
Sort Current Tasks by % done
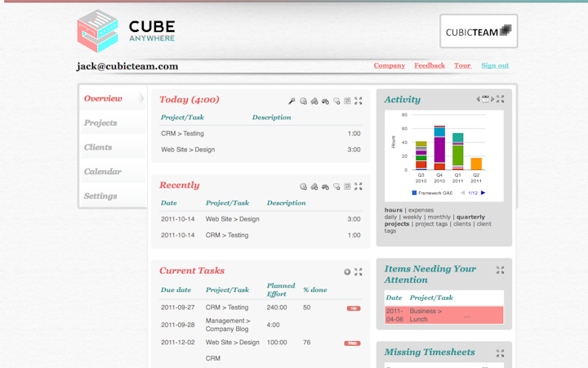[315, 289]
